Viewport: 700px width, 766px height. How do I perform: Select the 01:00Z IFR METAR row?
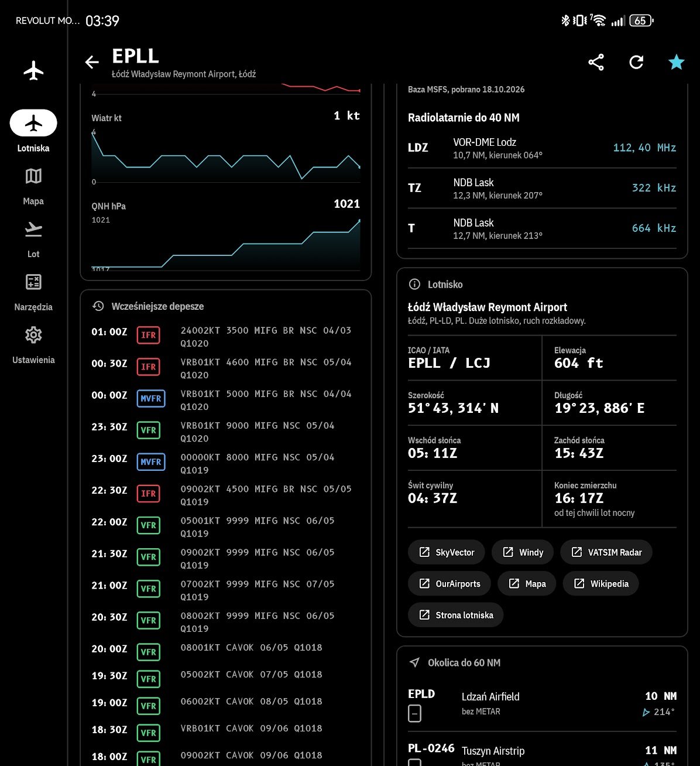(225, 337)
